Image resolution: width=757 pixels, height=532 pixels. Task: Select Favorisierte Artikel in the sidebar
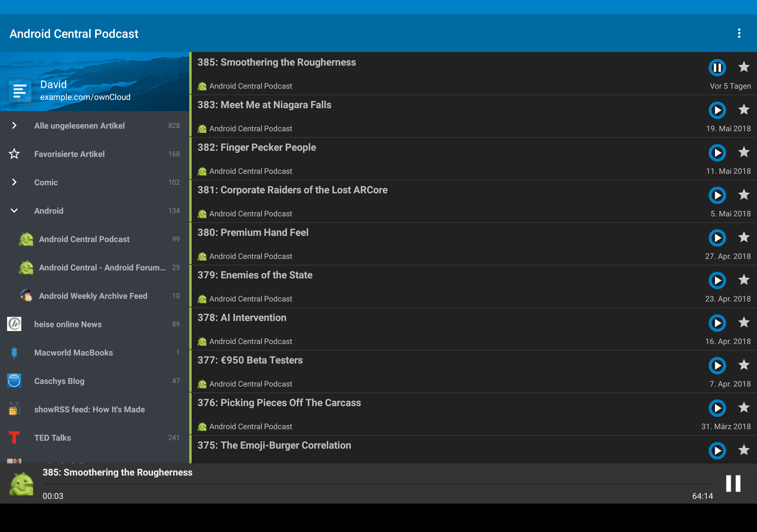tap(69, 154)
